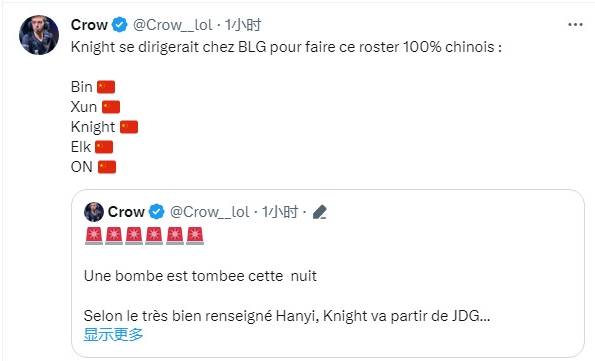Open the @Crow__lol handle in the quoted tweet

[209, 212]
